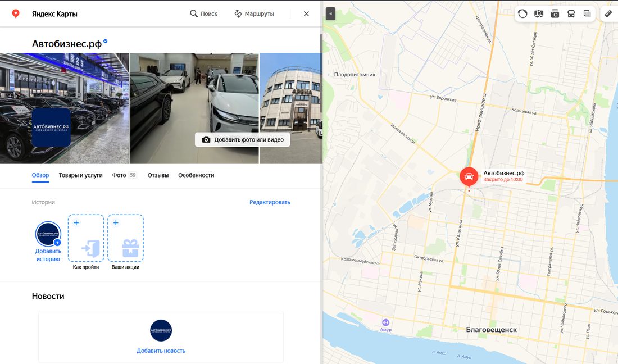Add a story via Добавить историю
Screen dimensions: 618x364
pyautogui.click(x=48, y=242)
